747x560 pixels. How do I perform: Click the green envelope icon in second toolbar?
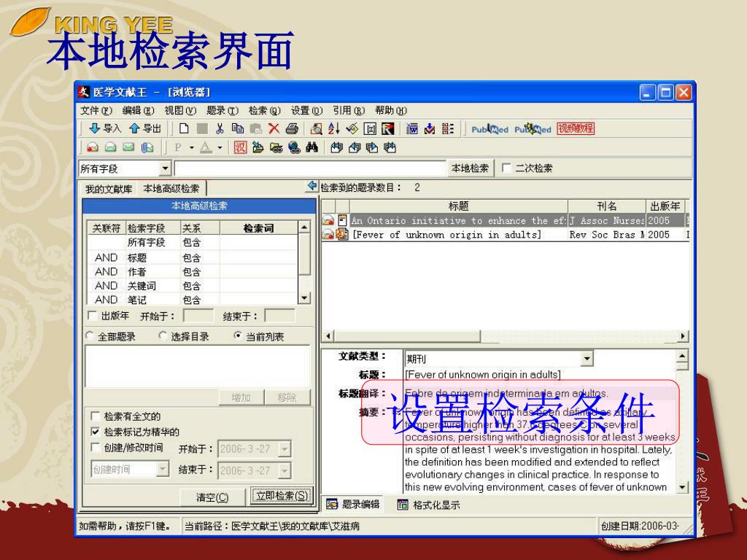coord(128,147)
